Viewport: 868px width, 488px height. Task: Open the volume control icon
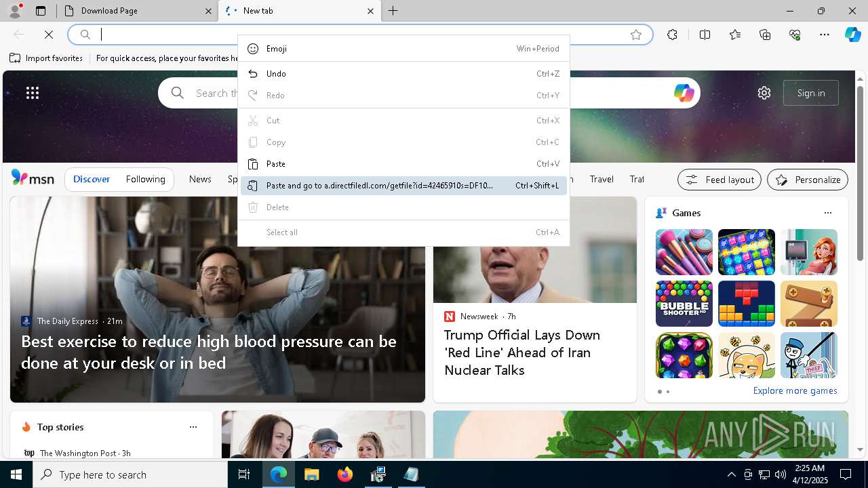[781, 474]
